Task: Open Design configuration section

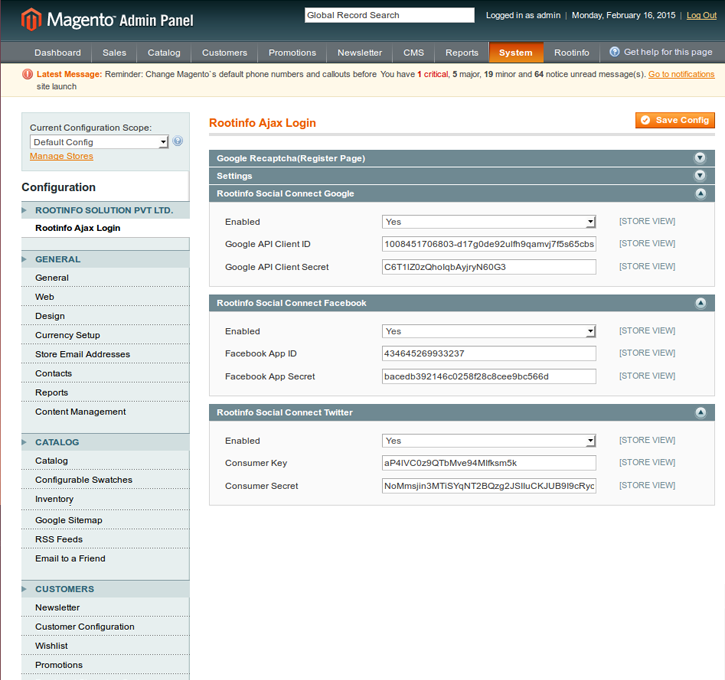Action: tap(105, 316)
